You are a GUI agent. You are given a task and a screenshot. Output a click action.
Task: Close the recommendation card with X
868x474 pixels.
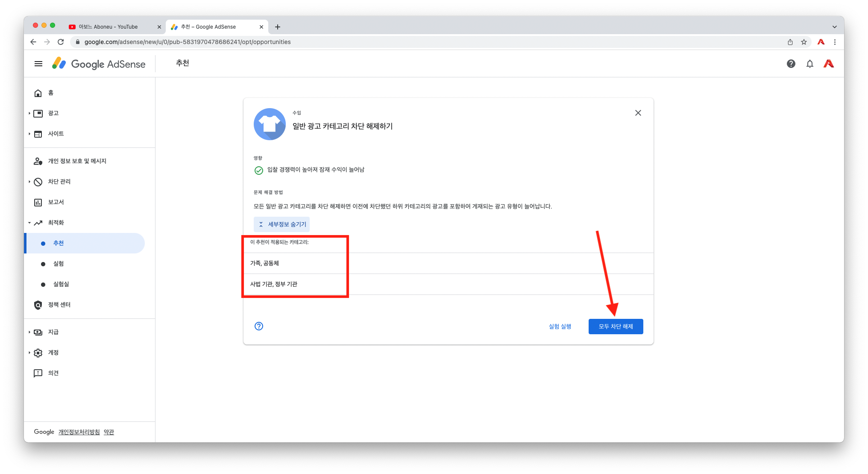pos(638,113)
